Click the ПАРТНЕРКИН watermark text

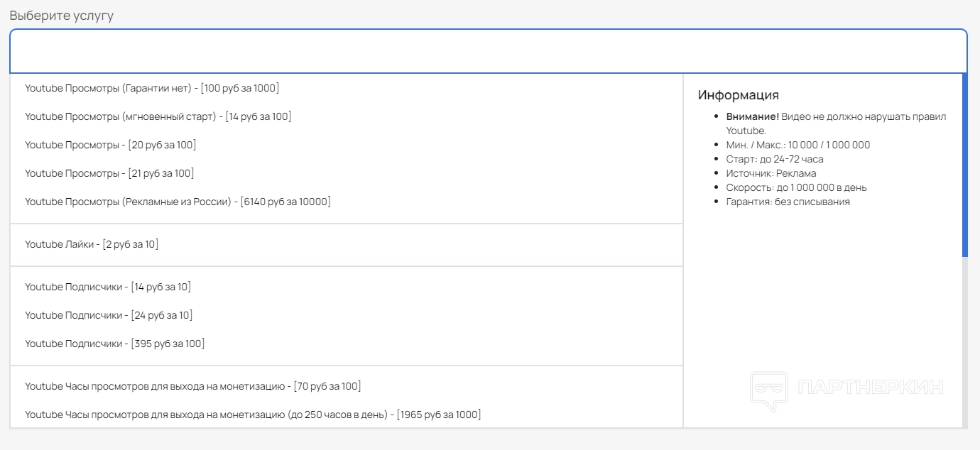pyautogui.click(x=870, y=388)
